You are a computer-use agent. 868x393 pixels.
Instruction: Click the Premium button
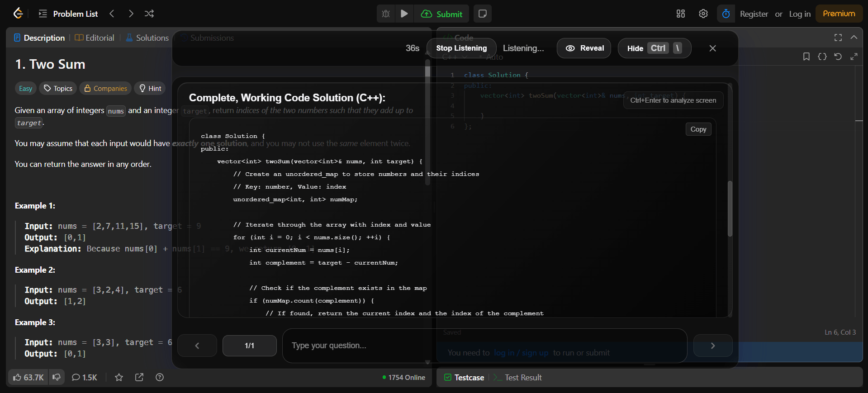(x=839, y=14)
